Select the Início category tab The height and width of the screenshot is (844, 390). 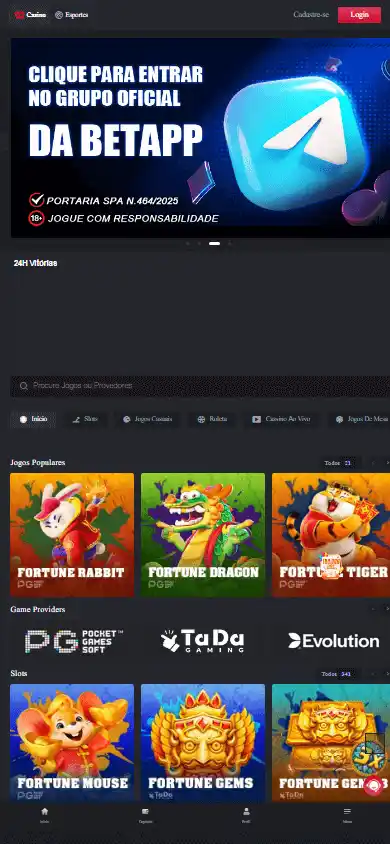(33, 419)
